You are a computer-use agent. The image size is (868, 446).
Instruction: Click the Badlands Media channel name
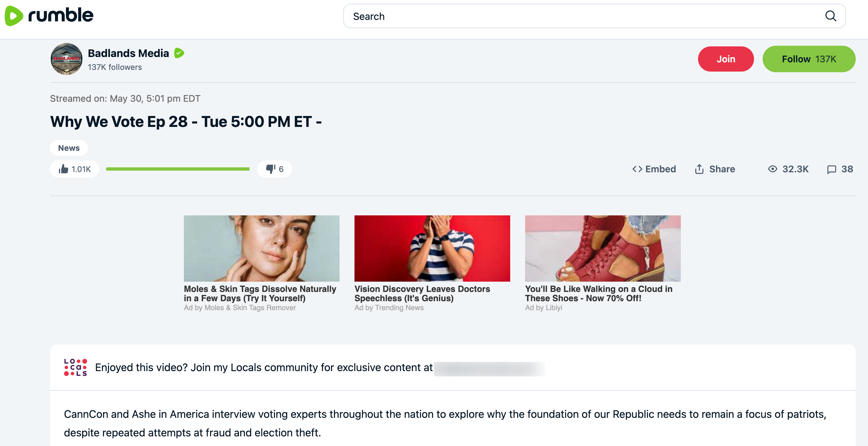128,53
